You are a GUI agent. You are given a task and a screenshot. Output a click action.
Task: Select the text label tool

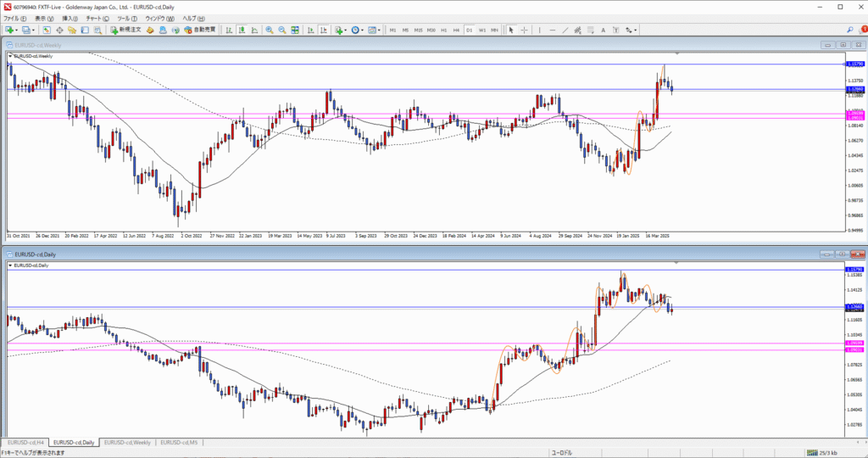(x=615, y=30)
